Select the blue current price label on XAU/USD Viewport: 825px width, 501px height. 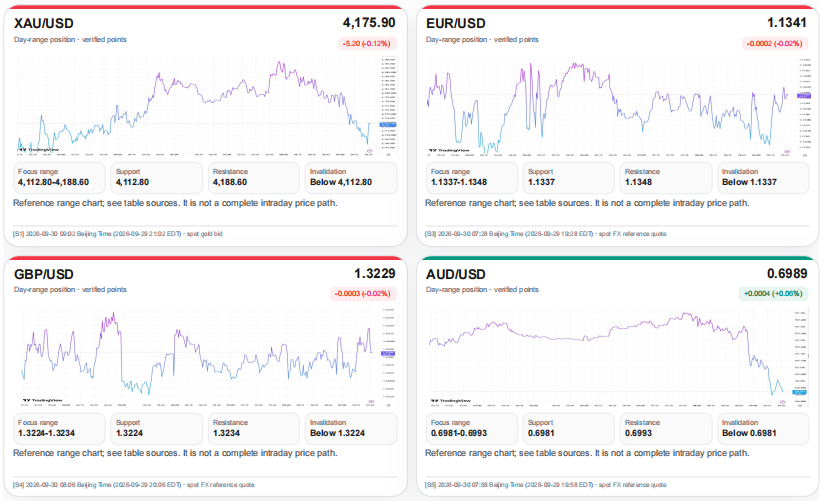coord(388,125)
